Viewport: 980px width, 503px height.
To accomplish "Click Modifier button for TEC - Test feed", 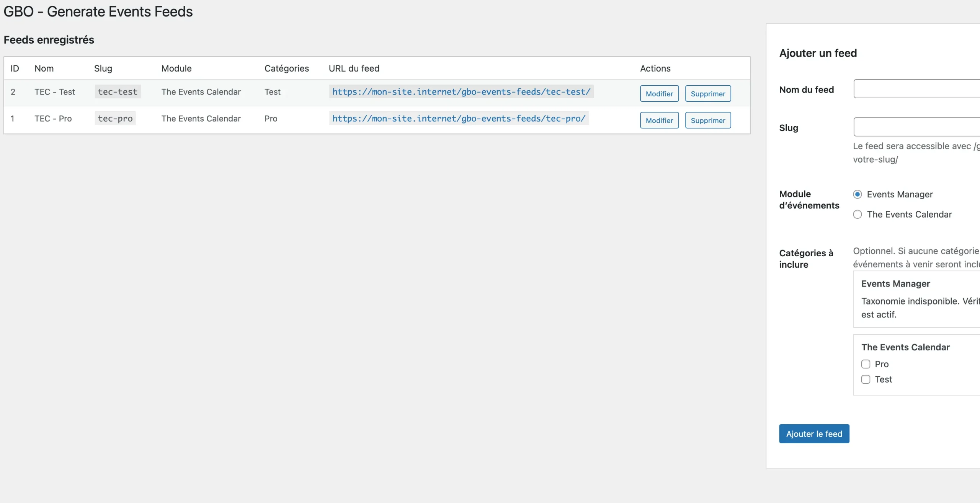I will 659,94.
